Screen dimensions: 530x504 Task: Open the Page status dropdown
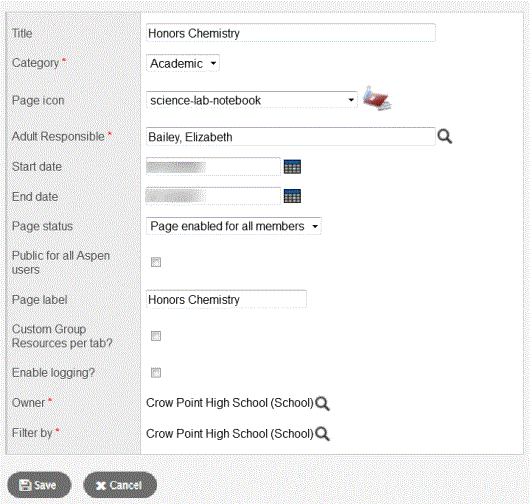pos(234,226)
